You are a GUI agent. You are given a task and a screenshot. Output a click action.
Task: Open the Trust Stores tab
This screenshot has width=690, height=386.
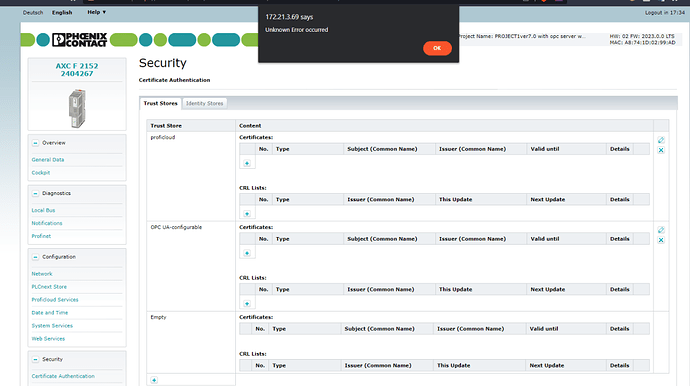(160, 103)
